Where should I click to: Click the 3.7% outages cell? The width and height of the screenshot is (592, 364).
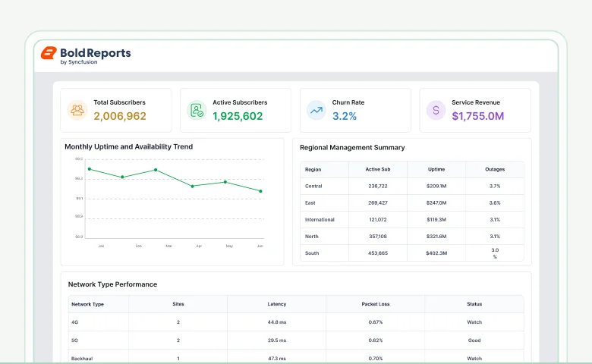(x=495, y=187)
